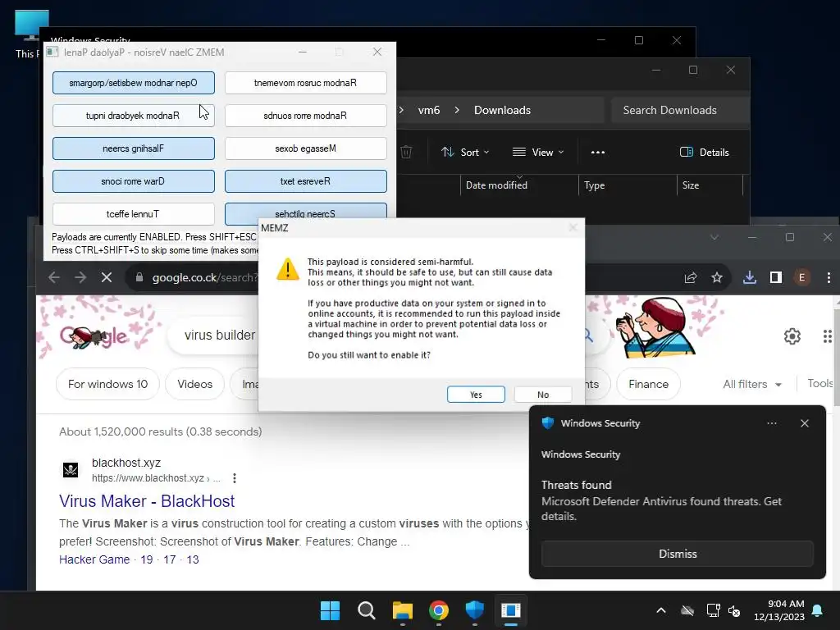The width and height of the screenshot is (840, 630).
Task: Open Google apps grid icon
Action: 827,336
